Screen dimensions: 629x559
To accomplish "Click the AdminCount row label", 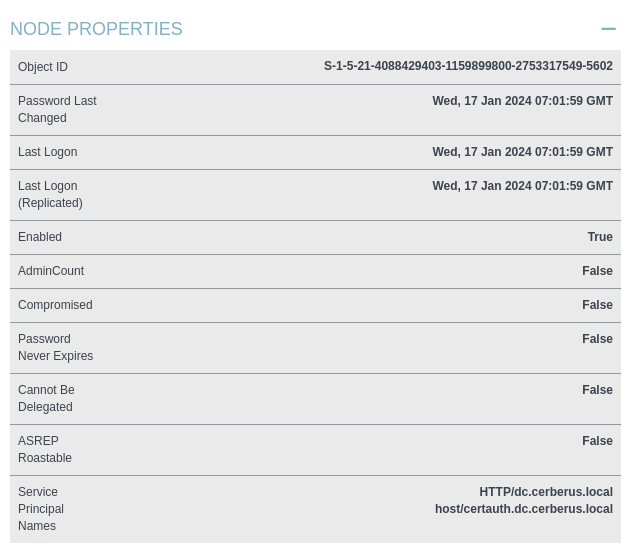I will 51,271.
